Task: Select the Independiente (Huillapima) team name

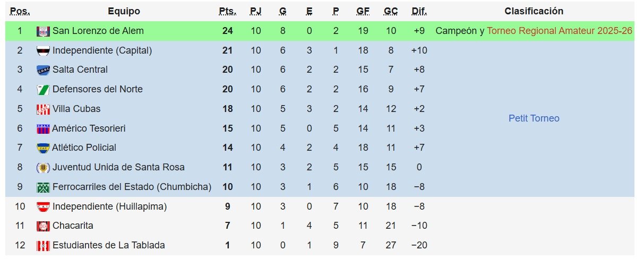Action: 110,206
